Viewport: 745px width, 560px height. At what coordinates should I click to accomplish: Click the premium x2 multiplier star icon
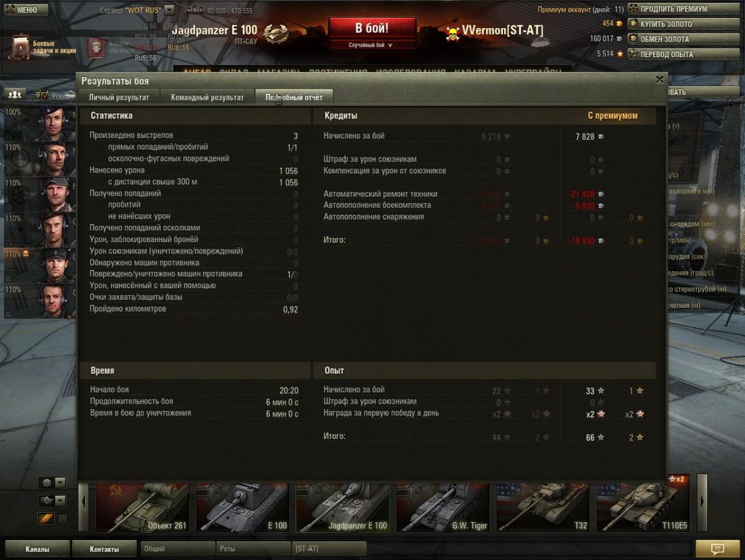click(x=600, y=414)
